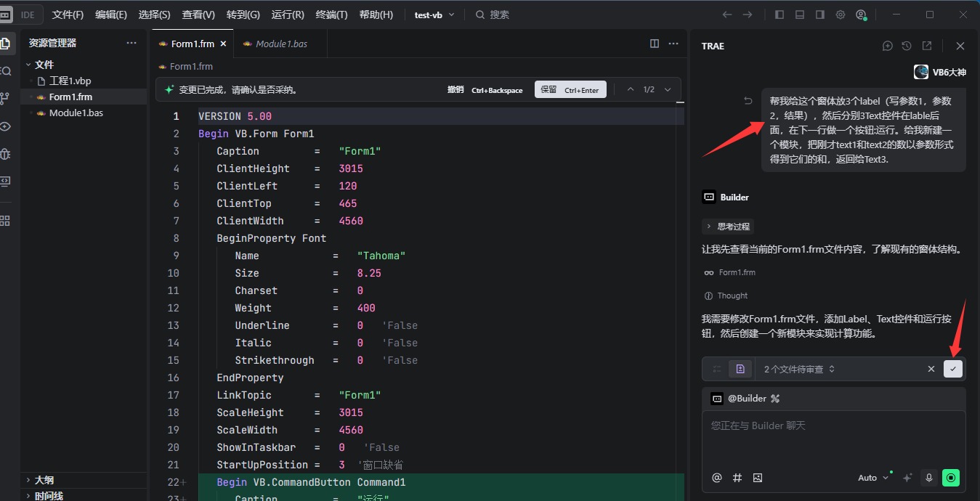The width and height of the screenshot is (980, 501).
Task: Open chat history in TRAE panel
Action: tap(907, 46)
